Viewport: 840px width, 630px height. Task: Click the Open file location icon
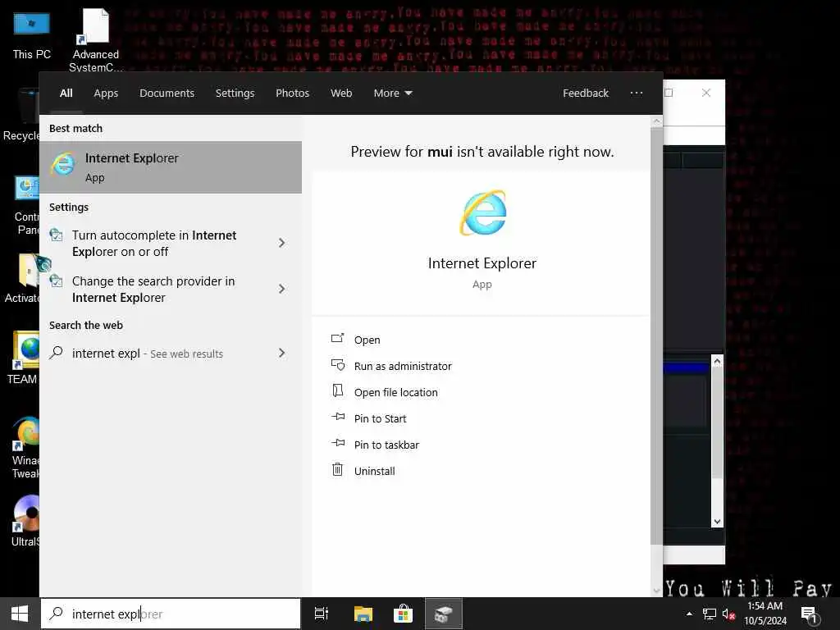pos(337,390)
